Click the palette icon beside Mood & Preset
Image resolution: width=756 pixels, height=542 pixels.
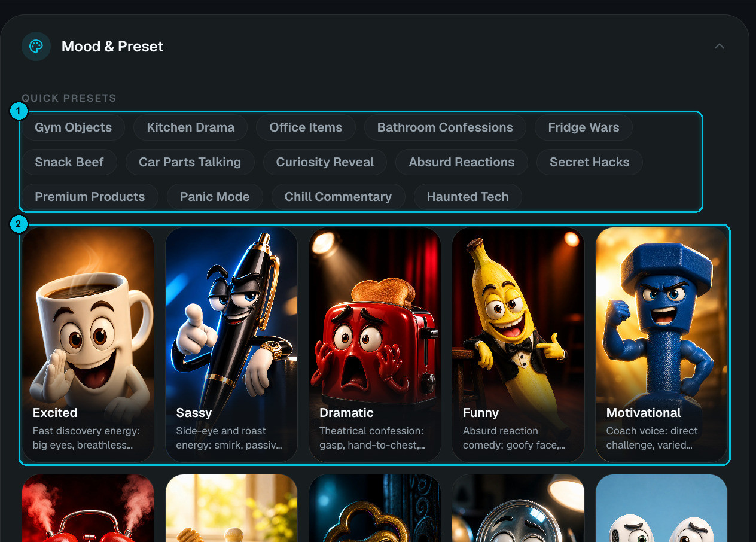(x=36, y=47)
